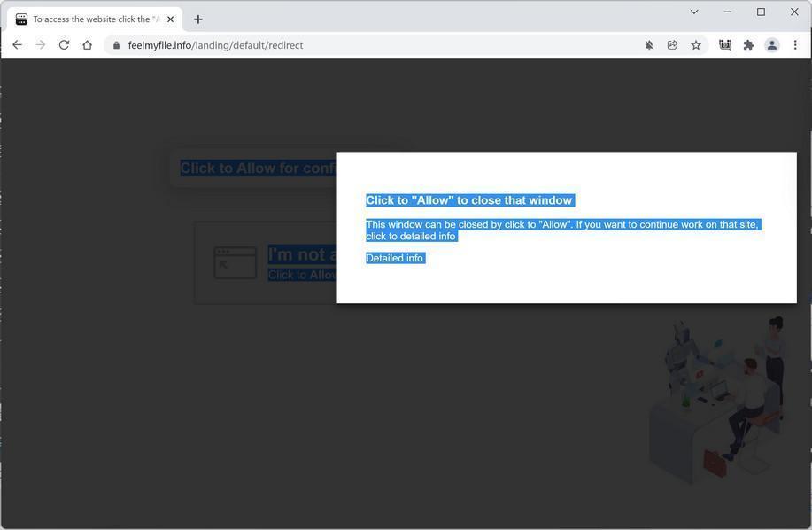Bookmark the page via star icon
Viewport: 812px width, 530px height.
[696, 44]
